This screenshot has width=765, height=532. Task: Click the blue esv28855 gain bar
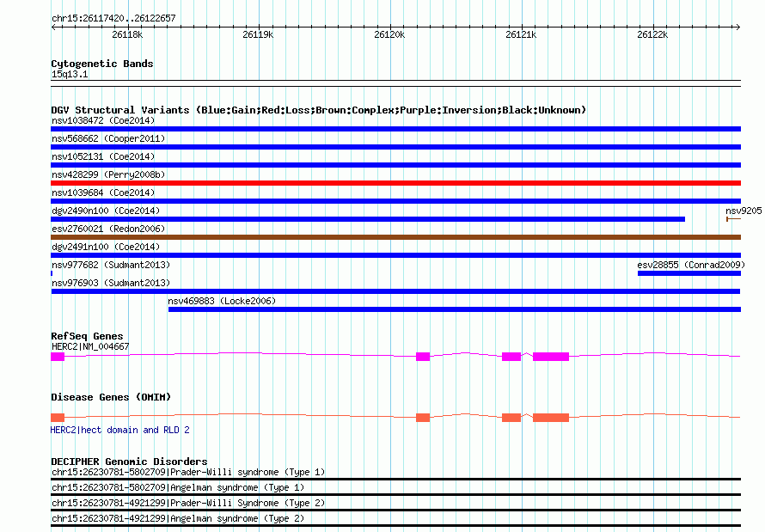pos(689,273)
